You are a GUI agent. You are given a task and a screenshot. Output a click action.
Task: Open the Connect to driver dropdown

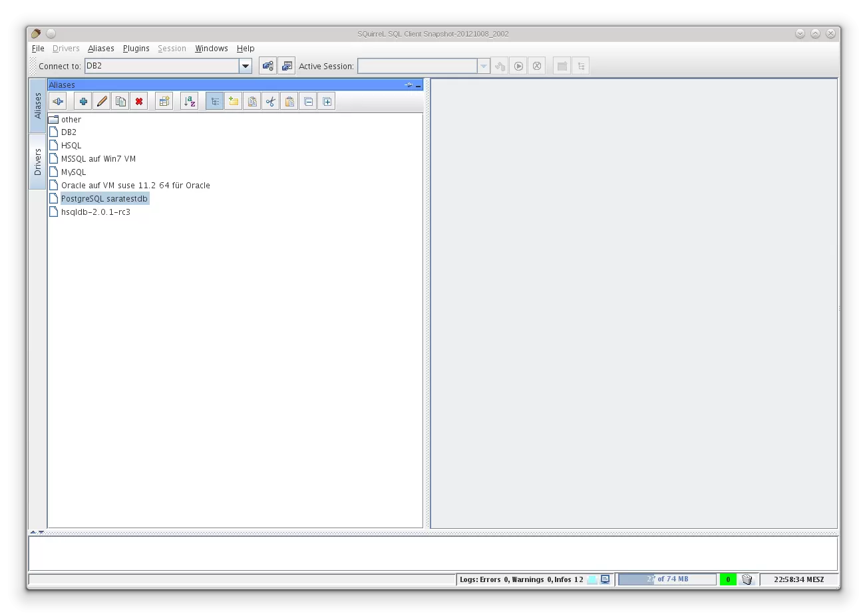(x=245, y=65)
